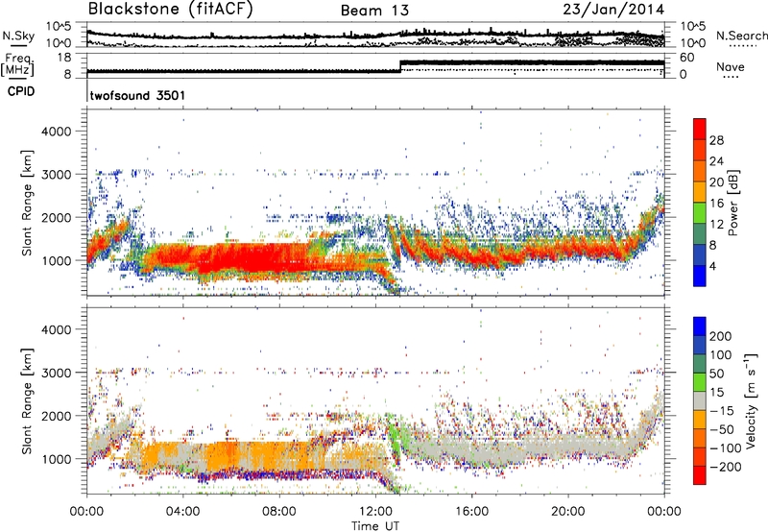This screenshot has height=532, width=768.
Task: Click the date '23/Jan/2014'
Action: coord(613,10)
